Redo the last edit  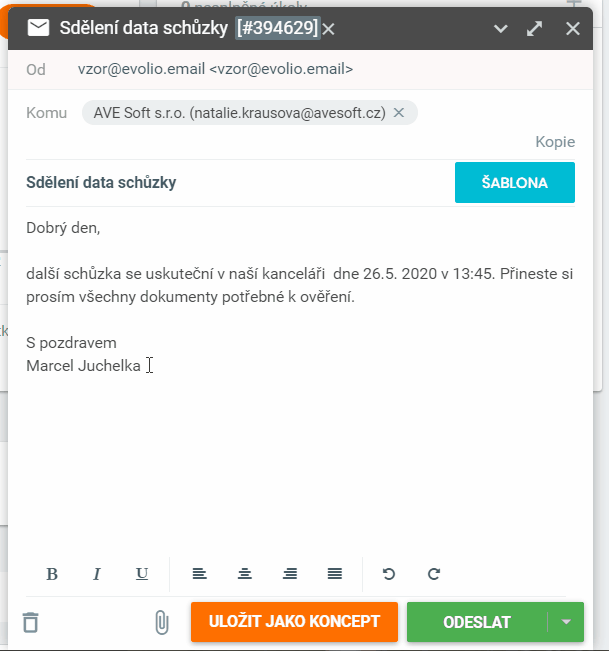coord(434,574)
